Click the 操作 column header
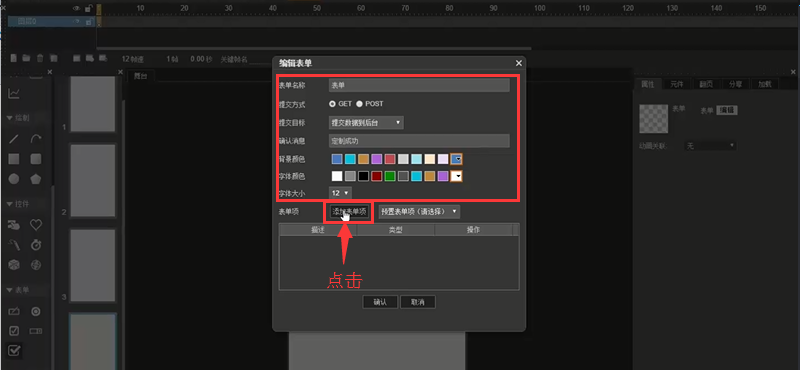 click(x=473, y=230)
